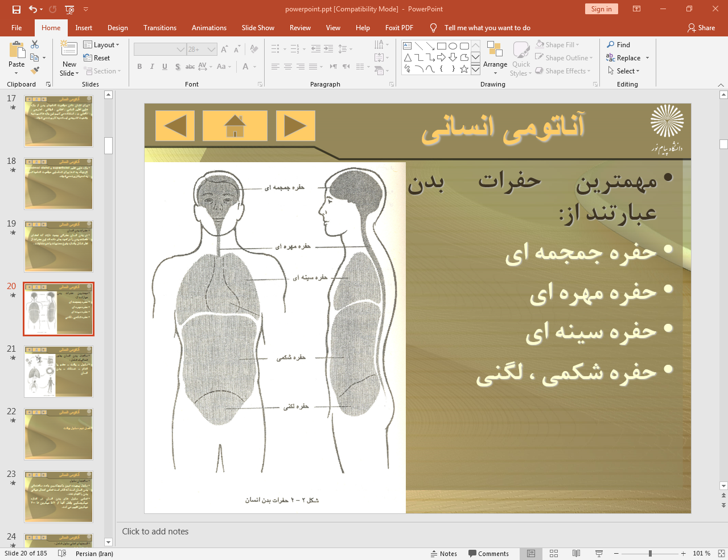Click the Reset slide button
The width and height of the screenshot is (728, 560).
pos(97,57)
